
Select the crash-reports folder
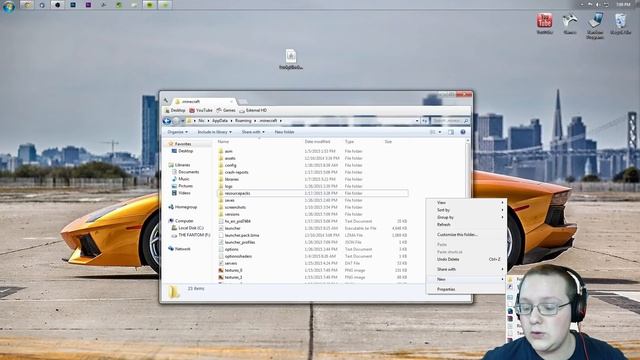pyautogui.click(x=236, y=172)
